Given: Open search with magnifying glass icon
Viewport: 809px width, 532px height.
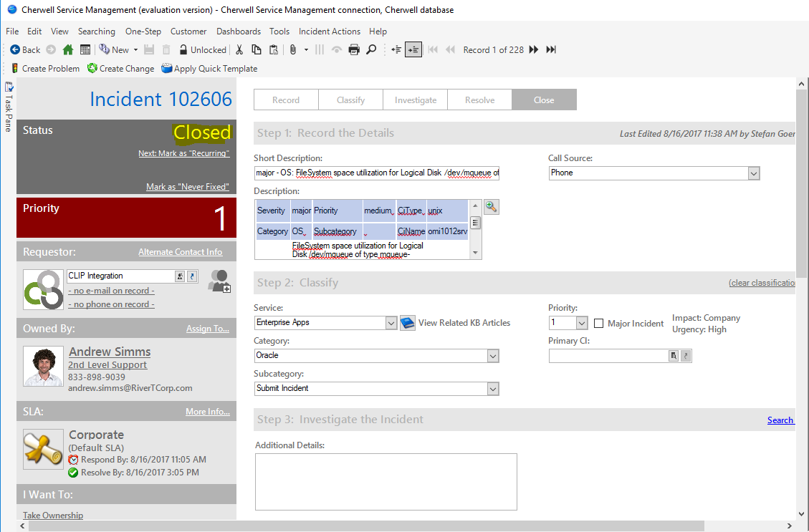Looking at the screenshot, I should coord(371,50).
